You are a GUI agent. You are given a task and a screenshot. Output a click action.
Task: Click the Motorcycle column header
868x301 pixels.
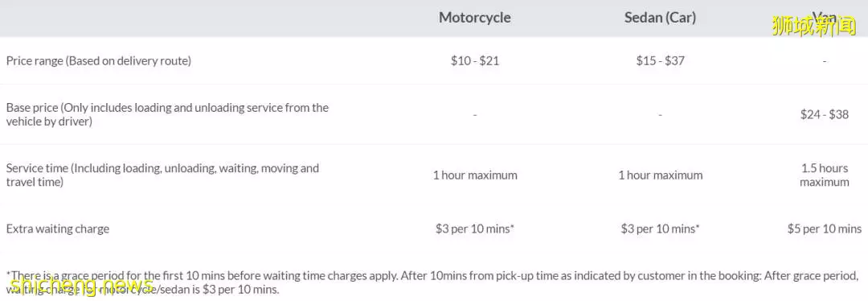click(474, 18)
